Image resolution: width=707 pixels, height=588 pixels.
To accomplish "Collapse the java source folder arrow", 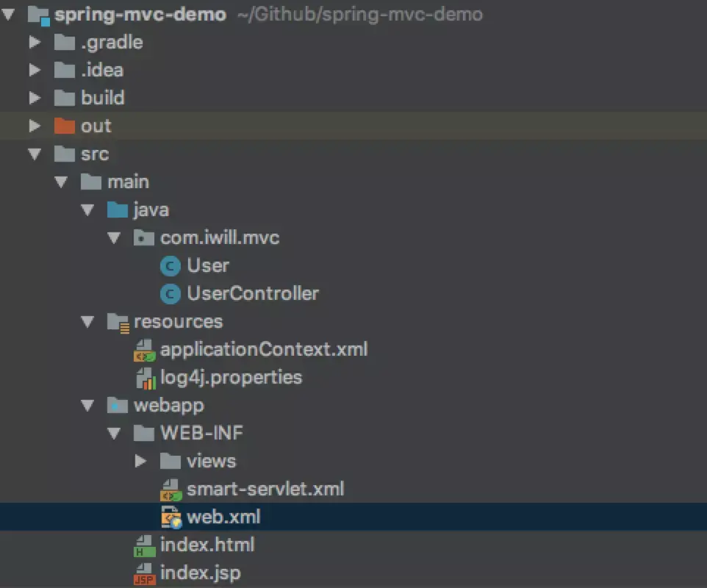I will point(88,210).
